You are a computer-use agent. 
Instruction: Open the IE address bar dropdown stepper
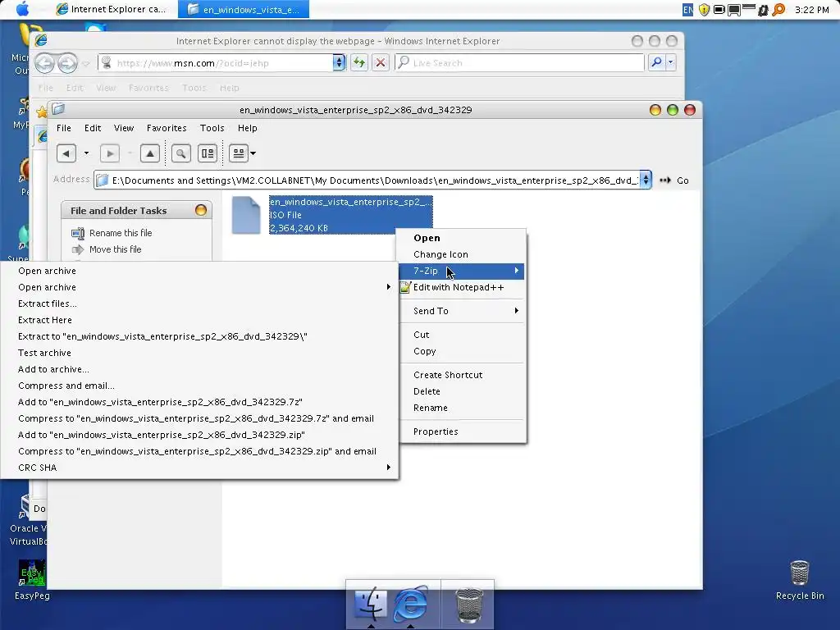point(339,62)
